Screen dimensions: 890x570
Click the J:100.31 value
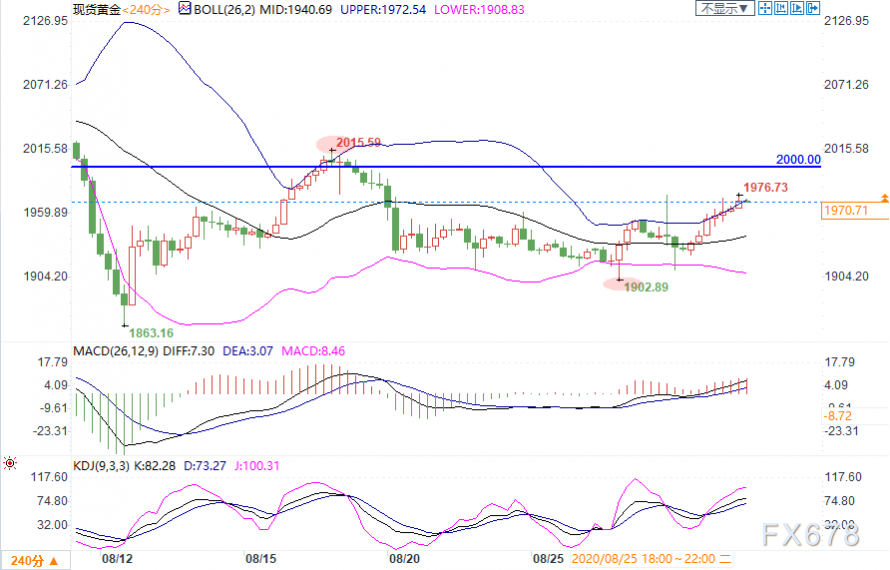point(257,466)
